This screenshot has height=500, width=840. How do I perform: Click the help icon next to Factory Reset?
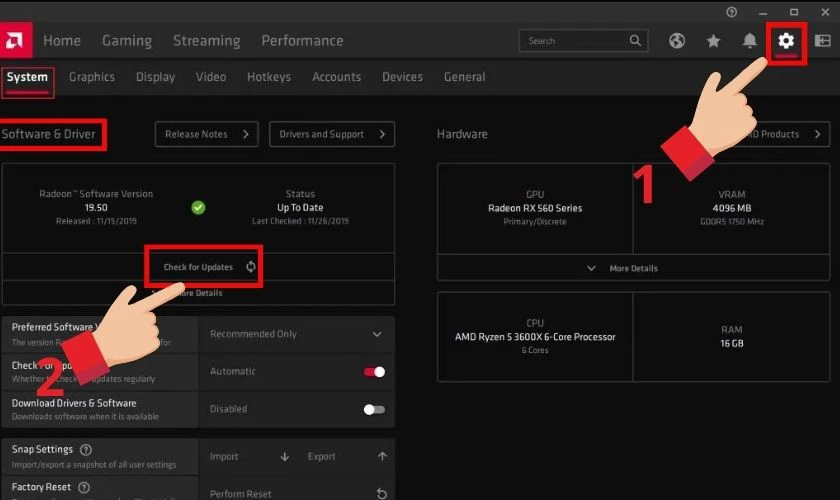(x=84, y=487)
